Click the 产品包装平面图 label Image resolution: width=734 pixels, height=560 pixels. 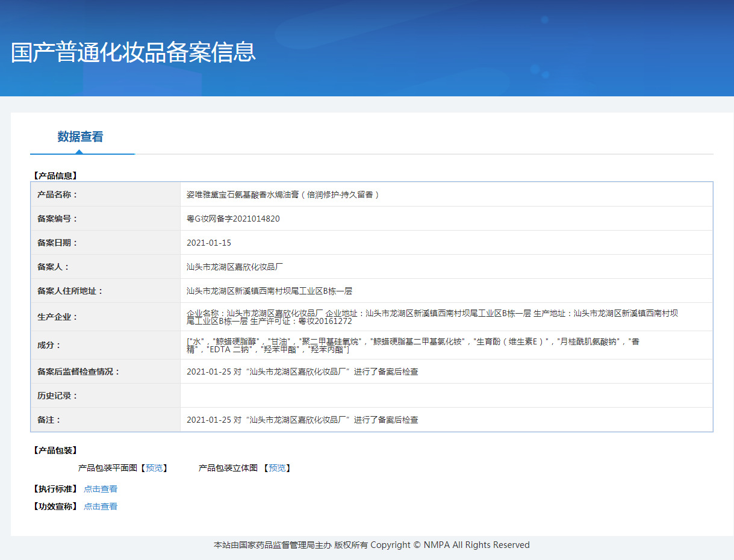(108, 468)
